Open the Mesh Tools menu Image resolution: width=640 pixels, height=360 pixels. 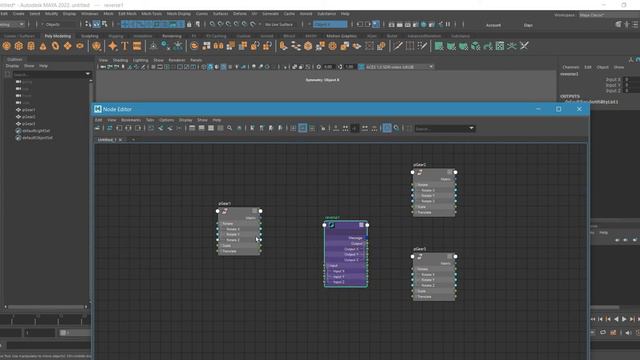click(x=151, y=14)
